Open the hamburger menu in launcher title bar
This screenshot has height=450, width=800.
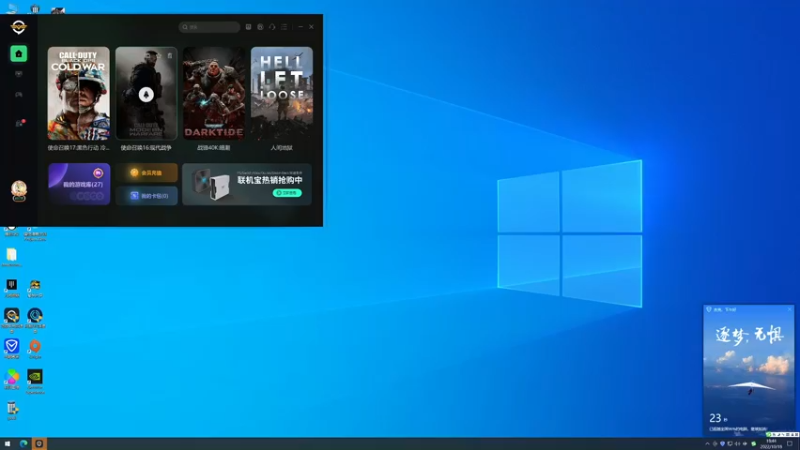[x=284, y=27]
